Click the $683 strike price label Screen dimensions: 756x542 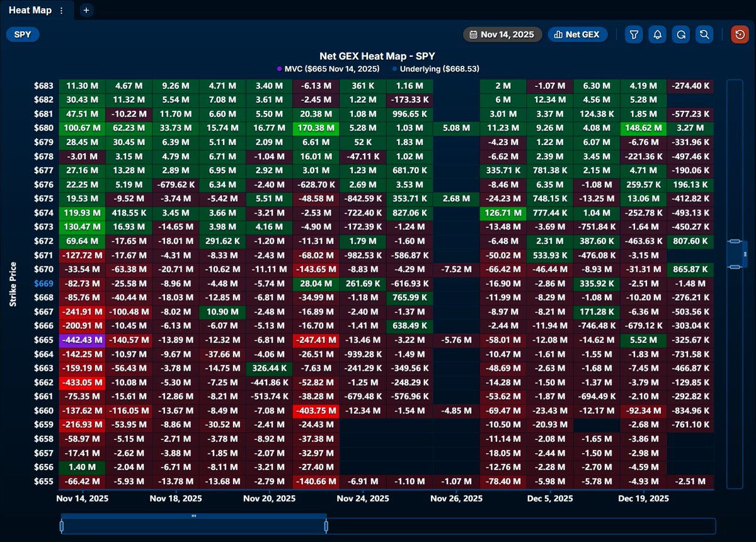tap(44, 86)
